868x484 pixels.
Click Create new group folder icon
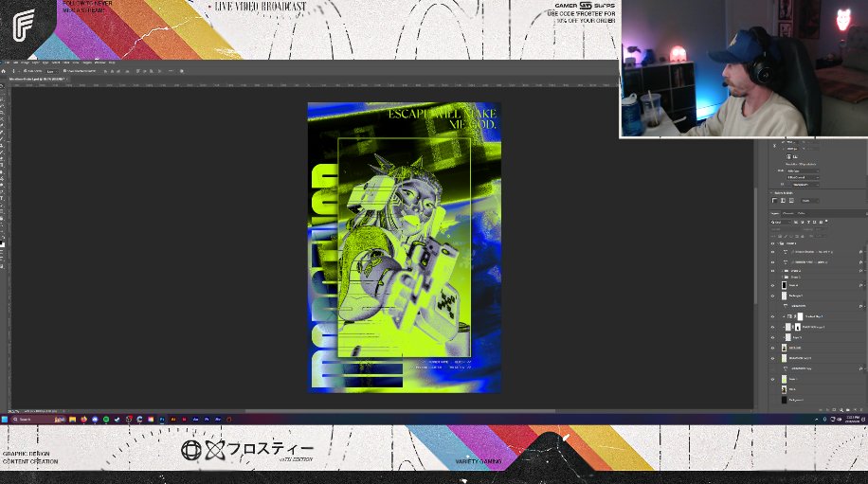coord(848,410)
